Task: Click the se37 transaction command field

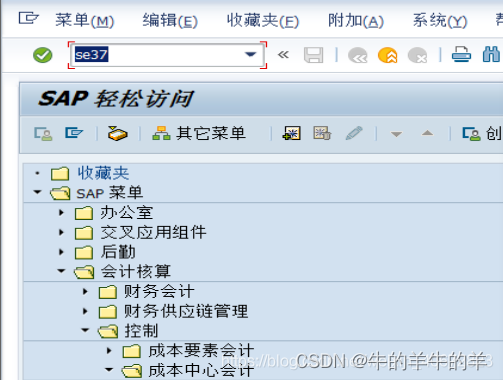Action: (x=167, y=55)
